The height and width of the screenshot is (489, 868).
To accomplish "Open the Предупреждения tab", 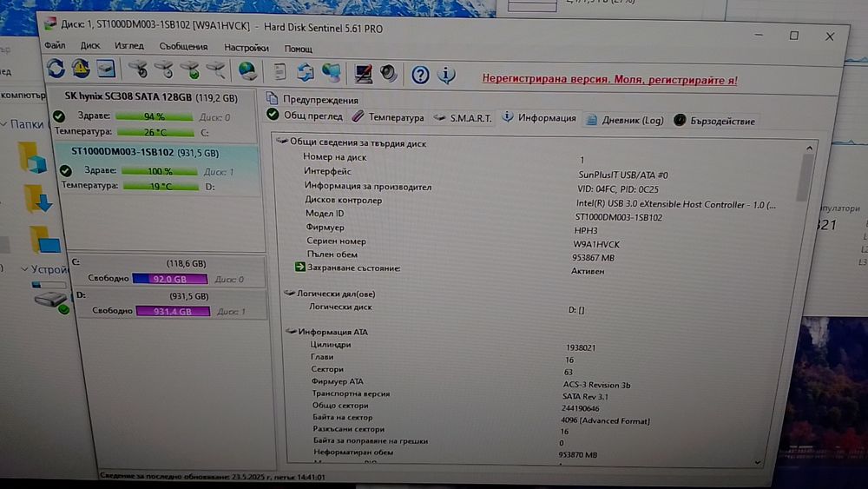I will (x=312, y=100).
